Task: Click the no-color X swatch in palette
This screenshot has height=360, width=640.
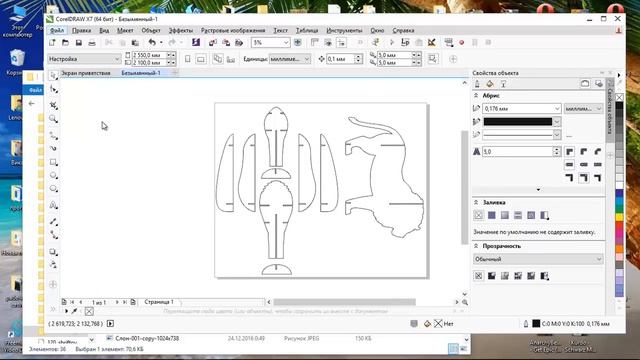Action: click(619, 97)
